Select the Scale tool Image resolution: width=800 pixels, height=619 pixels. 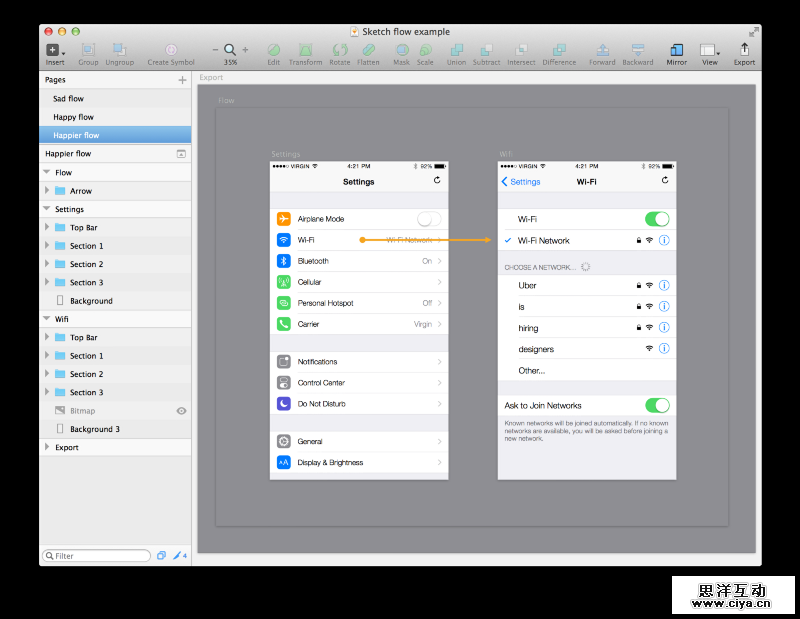[425, 47]
